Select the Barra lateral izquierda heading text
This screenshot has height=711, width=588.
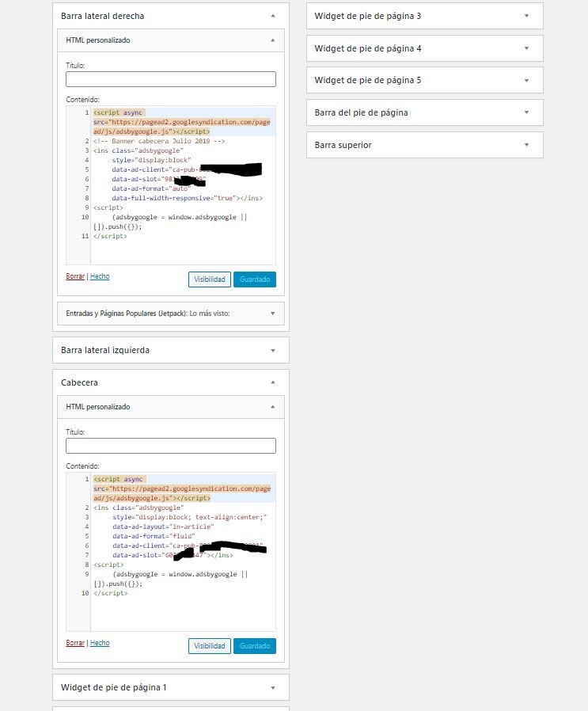105,350
